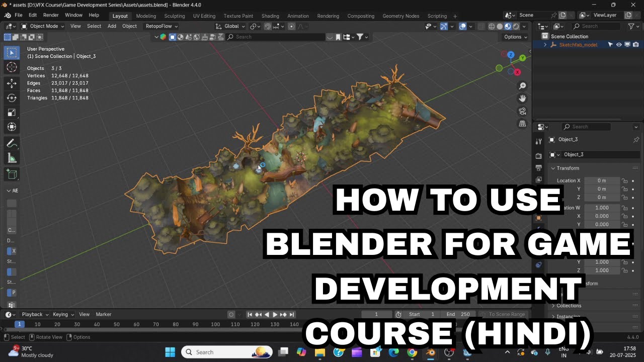This screenshot has height=362, width=644.
Task: Jump to the timeline end frame
Action: tap(292, 314)
